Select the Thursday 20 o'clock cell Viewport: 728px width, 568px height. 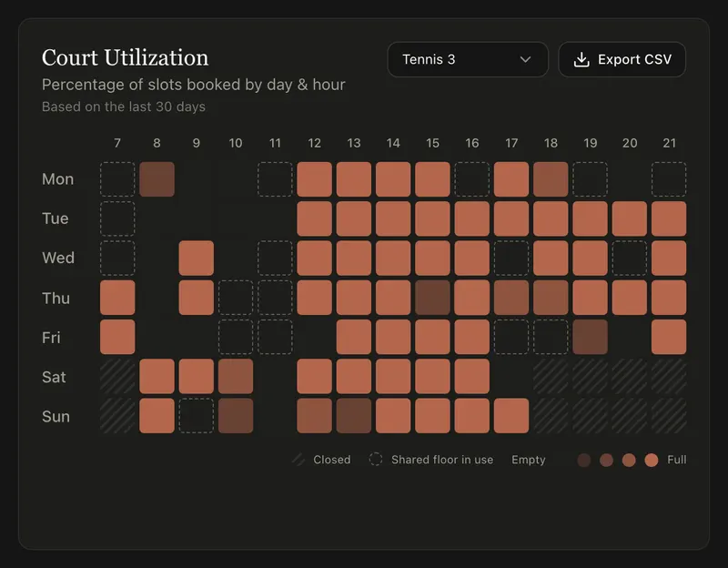[630, 298]
